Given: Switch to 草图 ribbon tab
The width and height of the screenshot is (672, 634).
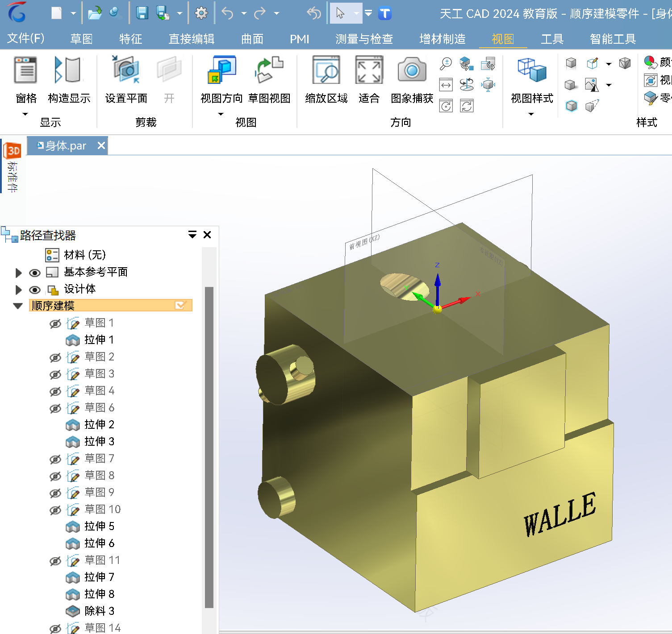Looking at the screenshot, I should coord(81,39).
